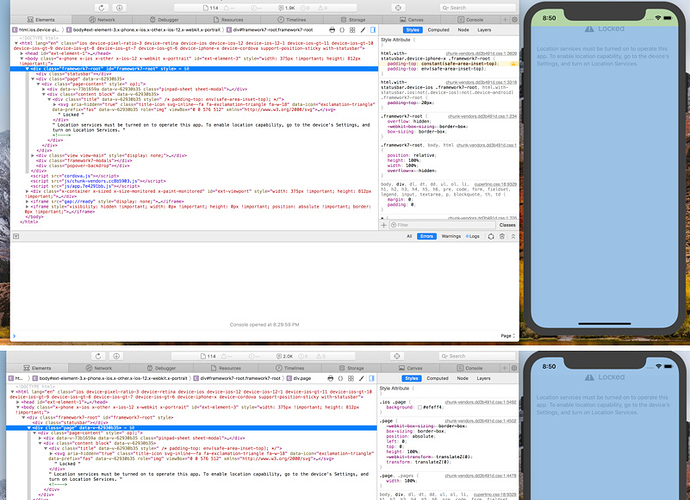Toggle the Errors console filter
The height and width of the screenshot is (500, 690).
[x=426, y=236]
